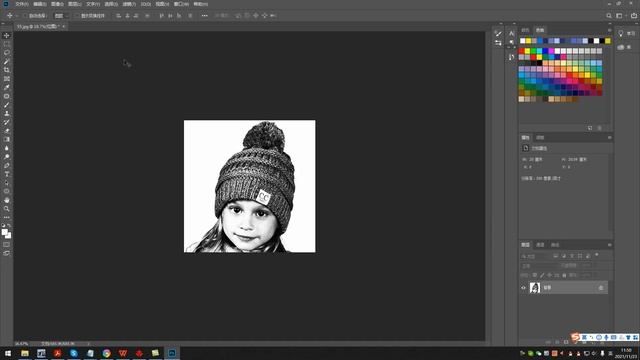640x360 pixels.
Task: Toggle the layer filtering switch in Layers panel
Action: (x=597, y=255)
